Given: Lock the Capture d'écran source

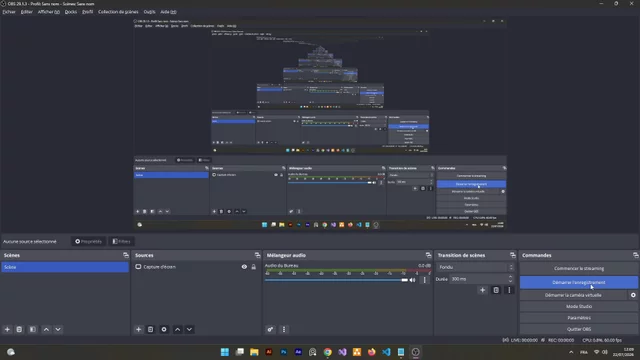Looking at the screenshot, I should coord(253,267).
